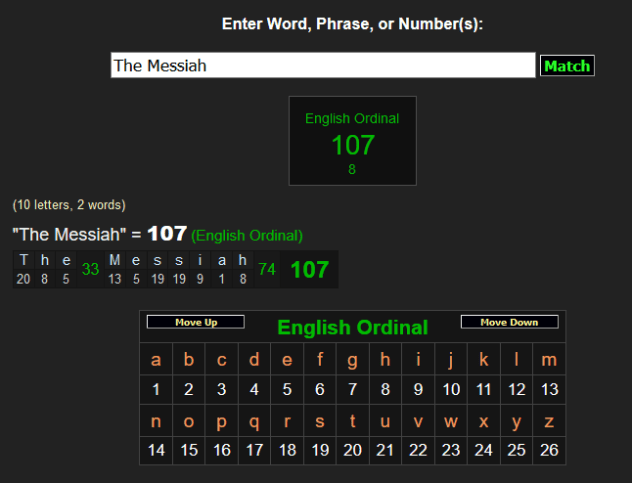The image size is (632, 483).
Task: Click the word sum 74 for 'Messiah'
Action: (267, 269)
